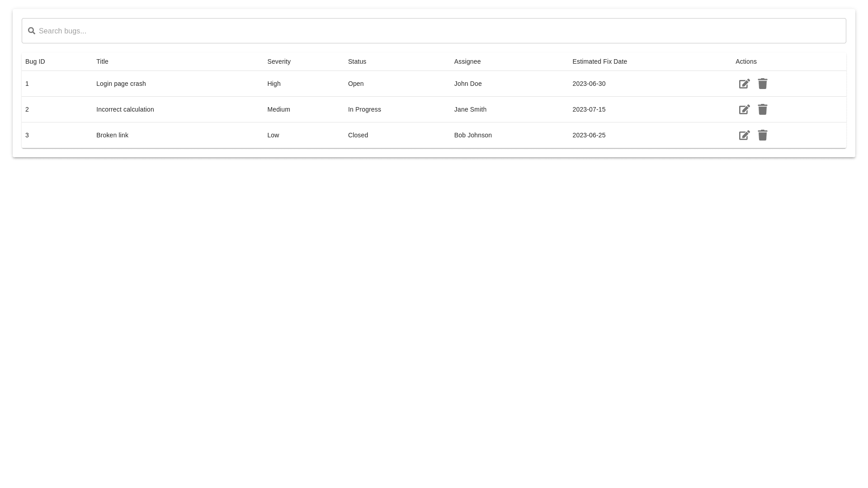Sort by Severity column header
This screenshot has width=868, height=488.
tap(279, 61)
